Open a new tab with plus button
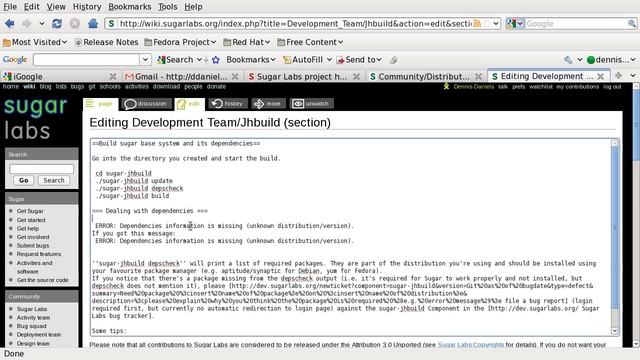Image resolution: width=640 pixels, height=360 pixels. click(618, 76)
